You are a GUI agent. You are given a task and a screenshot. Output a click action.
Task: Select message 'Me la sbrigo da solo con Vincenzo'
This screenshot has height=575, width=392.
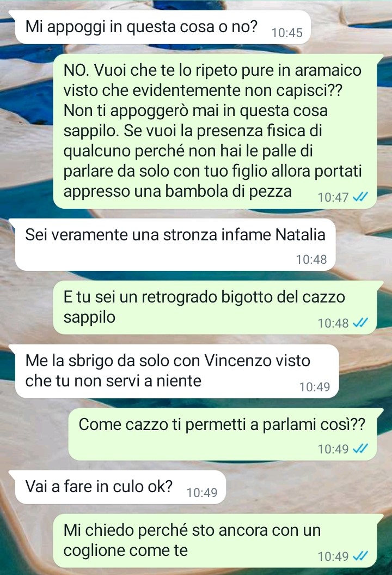[177, 371]
